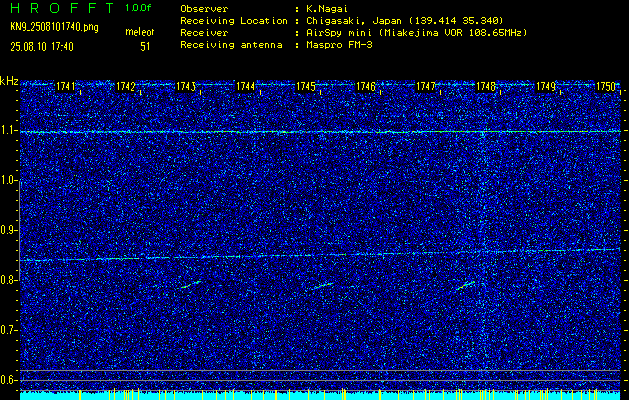Image resolution: width=629 pixels, height=400 pixels.
Task: Click the 1748 time marker
Action: (485, 86)
